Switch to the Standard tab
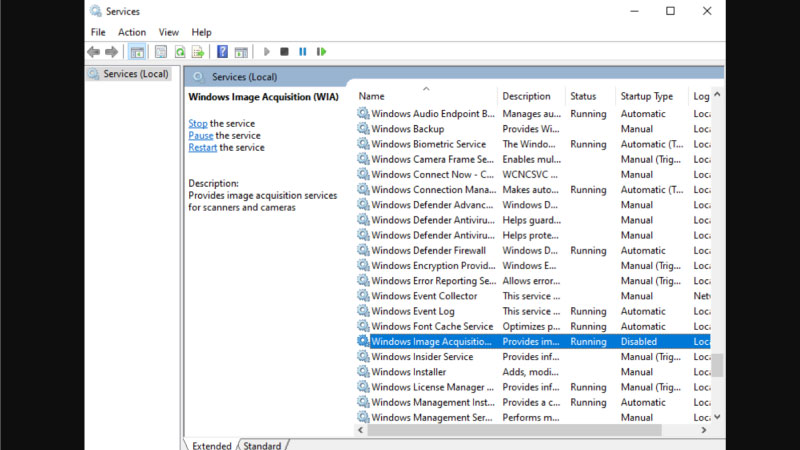Image resolution: width=800 pixels, height=450 pixels. click(x=262, y=445)
